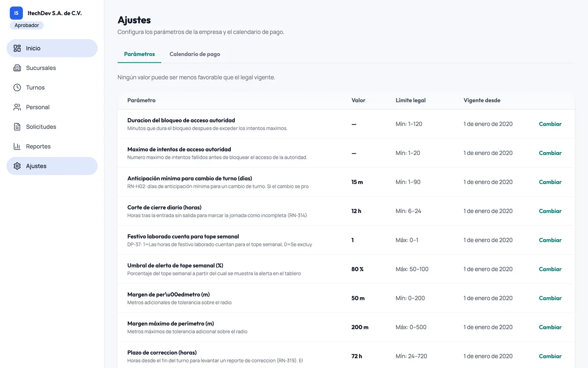This screenshot has height=368, width=588.
Task: Click the Ajustes gear icon in sidebar
Action: [x=17, y=166]
